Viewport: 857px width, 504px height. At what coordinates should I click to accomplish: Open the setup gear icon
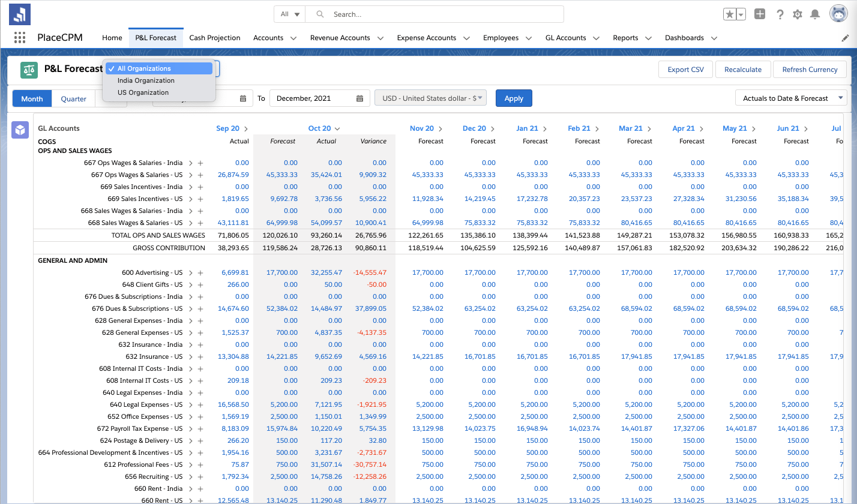[x=798, y=14]
